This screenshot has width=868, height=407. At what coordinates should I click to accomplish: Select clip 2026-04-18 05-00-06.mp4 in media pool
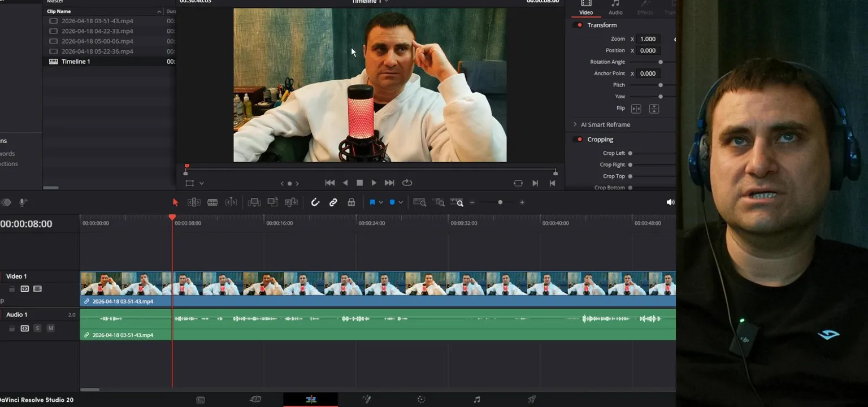point(97,41)
